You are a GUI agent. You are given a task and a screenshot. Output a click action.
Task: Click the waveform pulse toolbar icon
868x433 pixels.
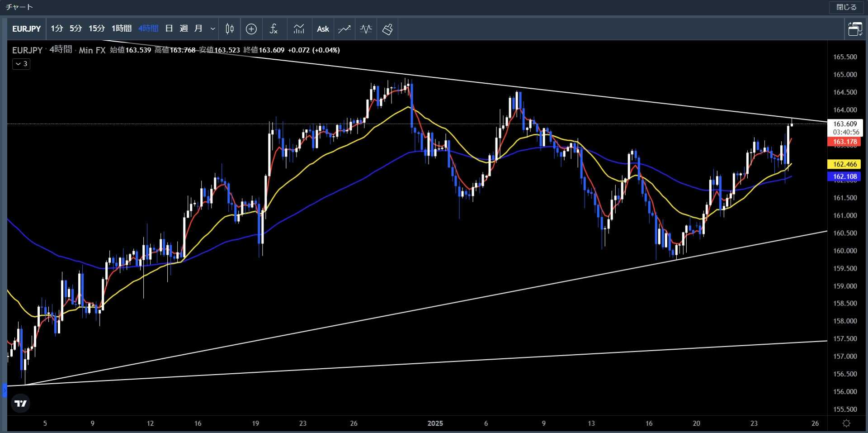point(366,29)
